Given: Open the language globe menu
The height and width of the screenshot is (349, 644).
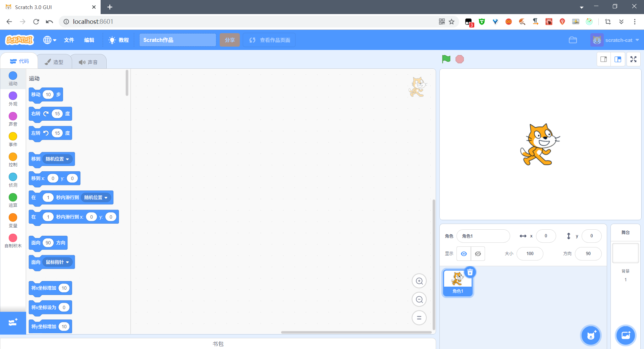Looking at the screenshot, I should tap(49, 40).
